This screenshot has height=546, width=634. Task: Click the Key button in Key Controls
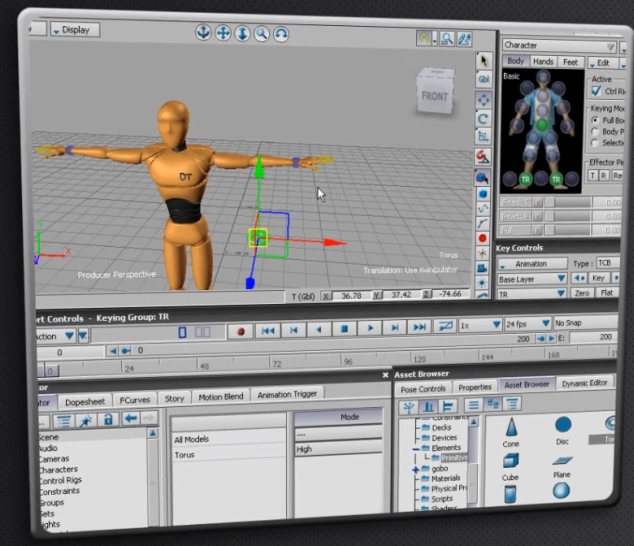(598, 278)
